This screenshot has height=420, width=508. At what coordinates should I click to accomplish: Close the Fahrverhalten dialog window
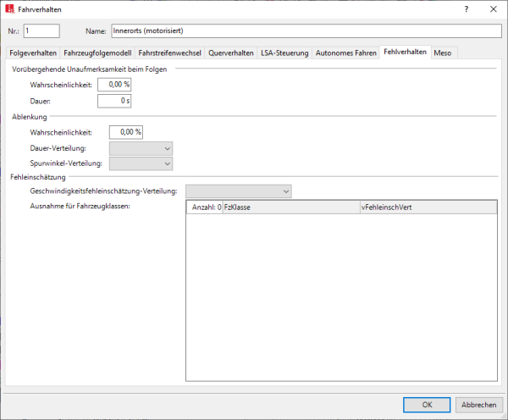[493, 8]
